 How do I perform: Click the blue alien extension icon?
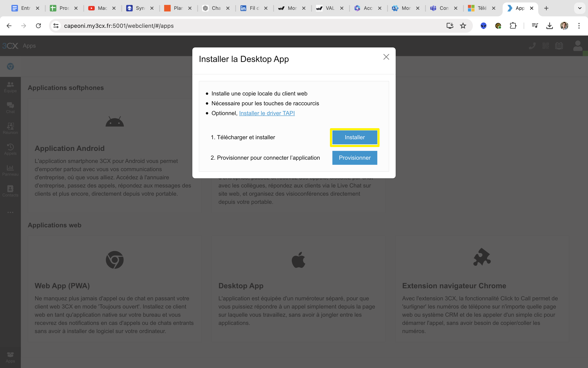click(x=483, y=26)
